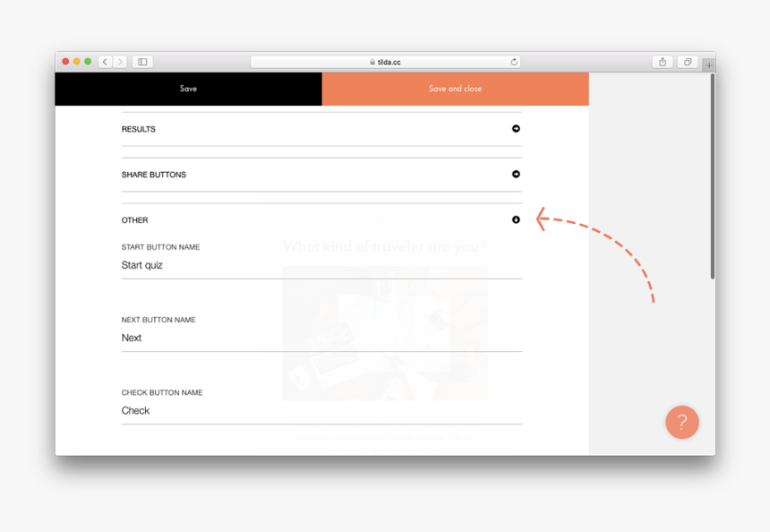Maximize Safari window with green button
The image size is (770, 532).
(x=88, y=62)
